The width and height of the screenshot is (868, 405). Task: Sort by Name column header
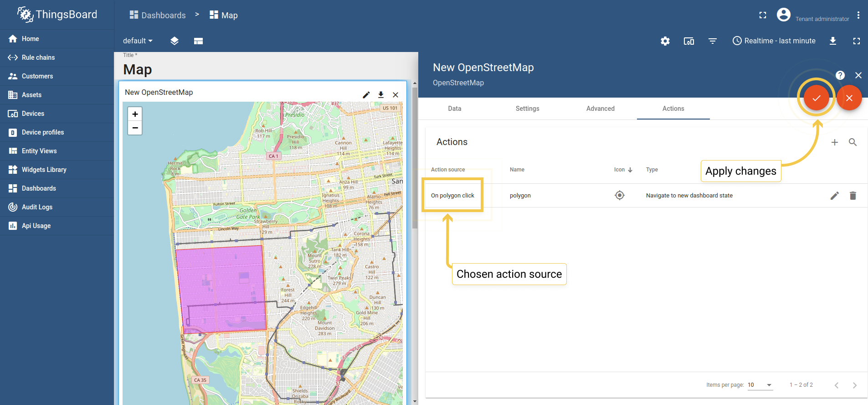pos(517,170)
